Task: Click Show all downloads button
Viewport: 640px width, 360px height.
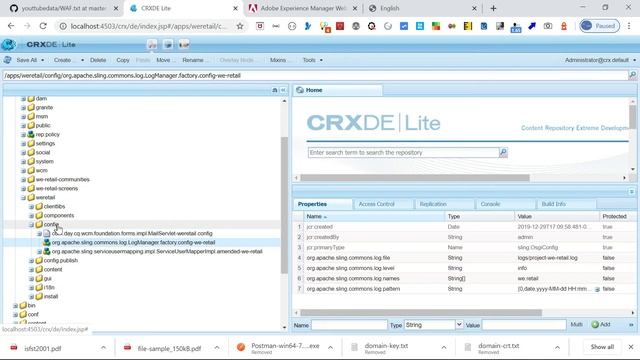Action: pos(602,347)
